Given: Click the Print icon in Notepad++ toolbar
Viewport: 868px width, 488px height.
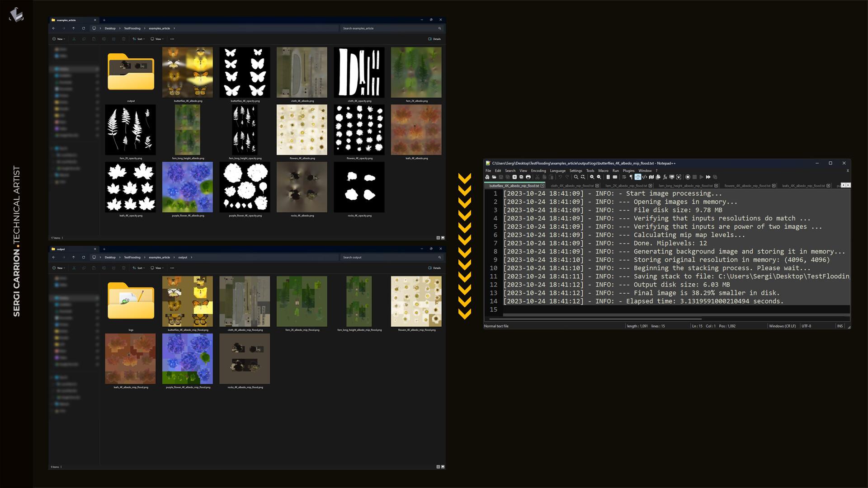Looking at the screenshot, I should [x=528, y=177].
